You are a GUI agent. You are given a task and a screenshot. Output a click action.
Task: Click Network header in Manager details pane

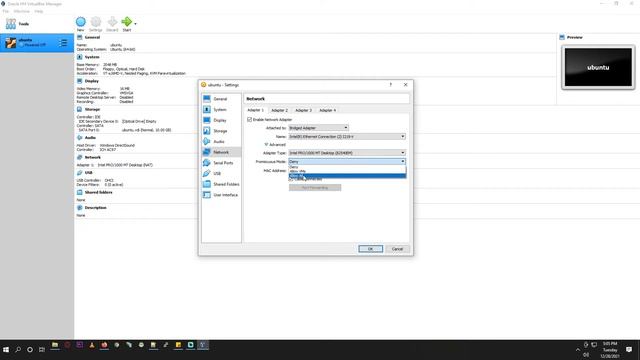[93, 157]
